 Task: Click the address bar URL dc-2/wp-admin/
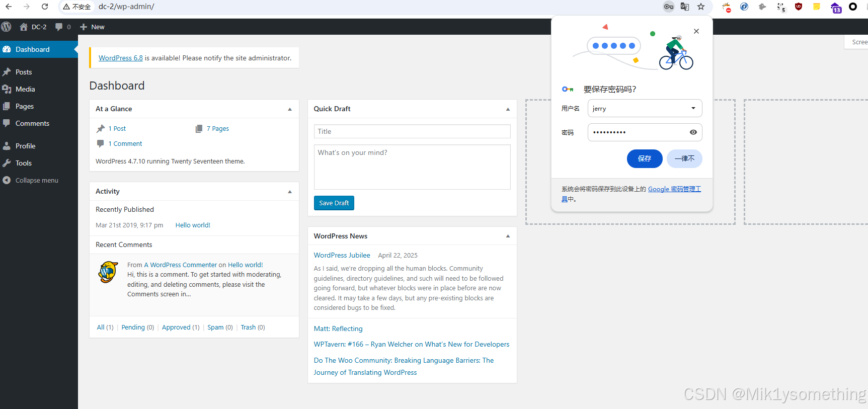click(x=126, y=7)
